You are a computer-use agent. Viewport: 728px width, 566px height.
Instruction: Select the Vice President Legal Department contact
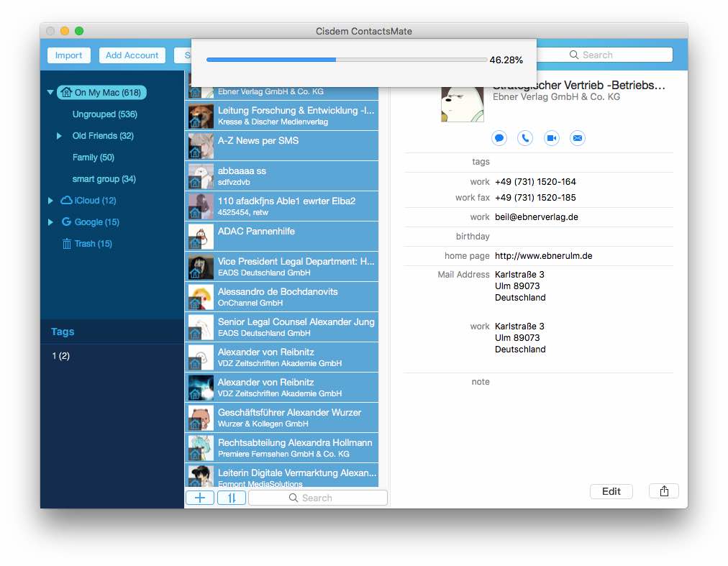pos(282,267)
